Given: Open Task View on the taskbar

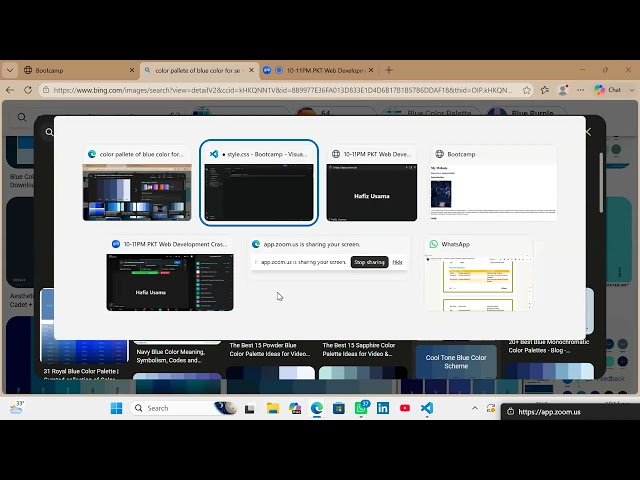Looking at the screenshot, I should [x=249, y=408].
